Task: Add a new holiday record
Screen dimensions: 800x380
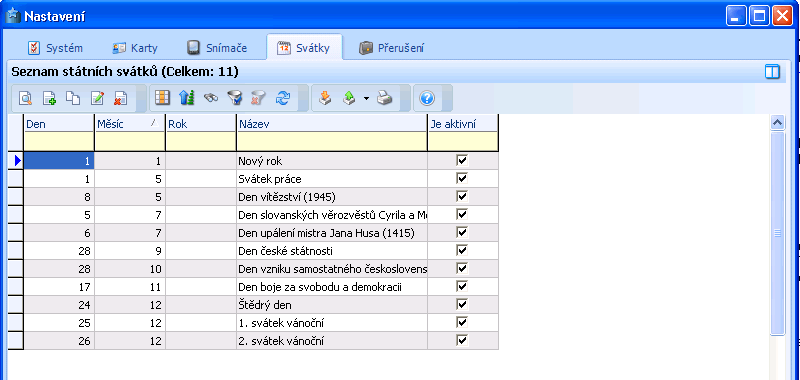Action: pos(49,98)
